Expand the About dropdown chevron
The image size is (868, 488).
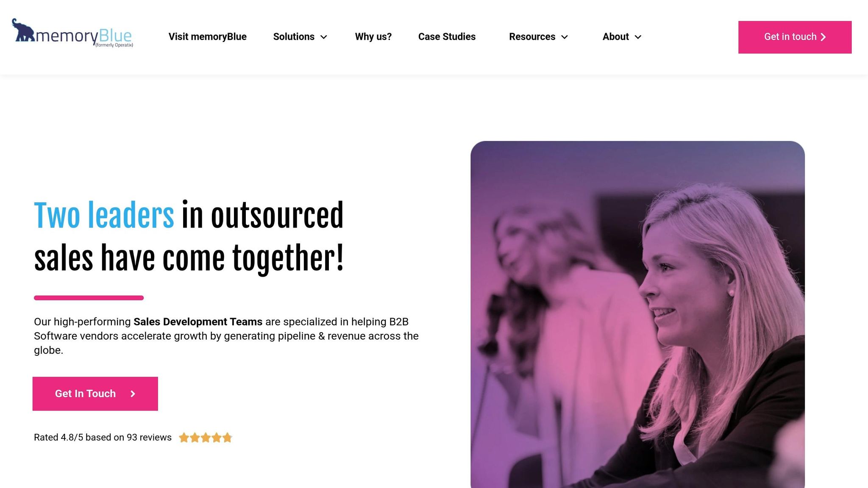638,37
